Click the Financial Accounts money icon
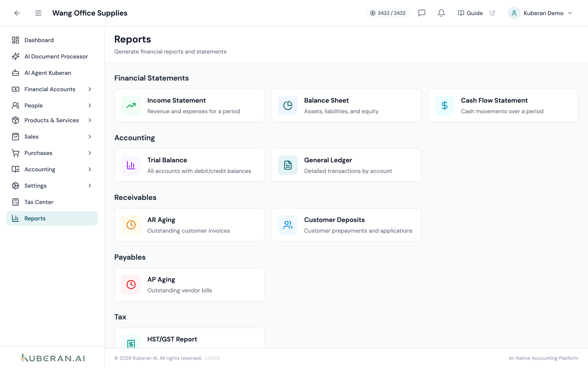Image resolution: width=588 pixels, height=368 pixels. click(16, 89)
